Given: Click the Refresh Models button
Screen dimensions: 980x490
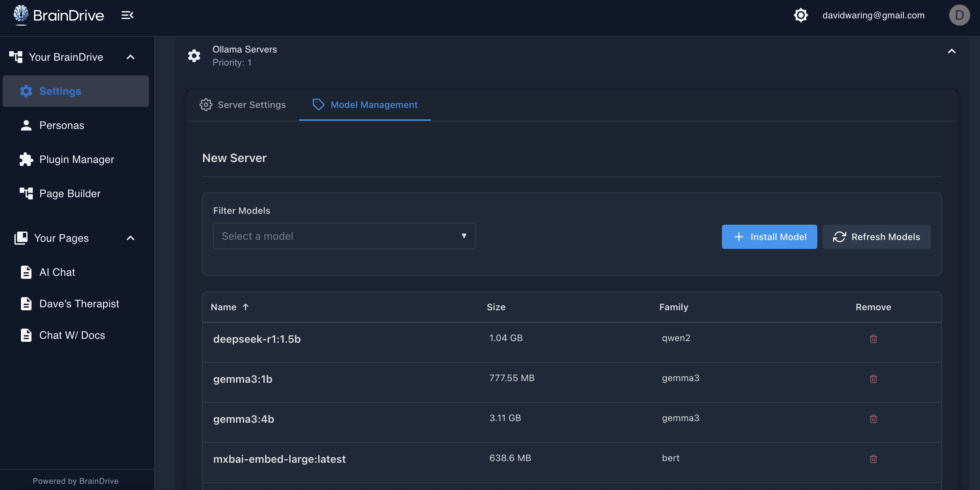Looking at the screenshot, I should coord(876,236).
